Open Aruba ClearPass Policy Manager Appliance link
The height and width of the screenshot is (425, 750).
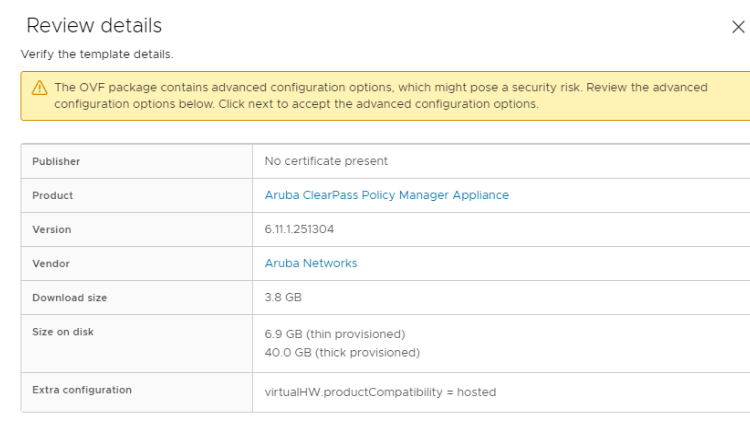coord(386,195)
